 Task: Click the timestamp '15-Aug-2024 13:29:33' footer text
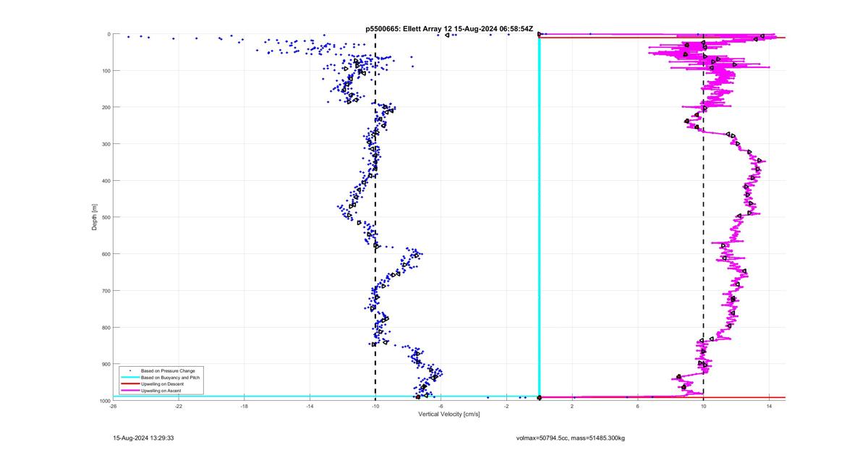click(x=143, y=438)
